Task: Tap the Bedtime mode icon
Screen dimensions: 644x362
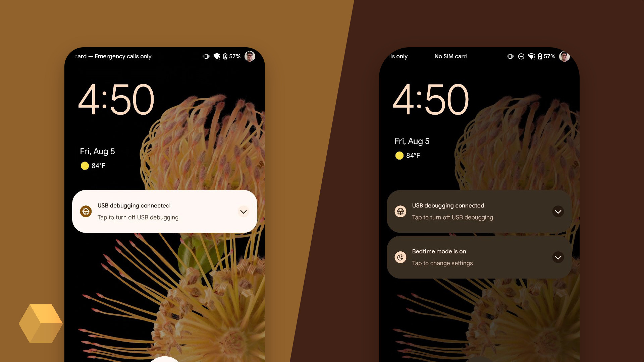Action: click(399, 257)
